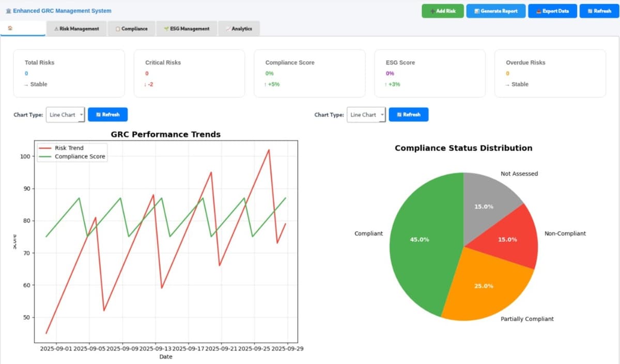620x364 pixels.
Task: Click the ESG Score summary card
Action: click(430, 73)
